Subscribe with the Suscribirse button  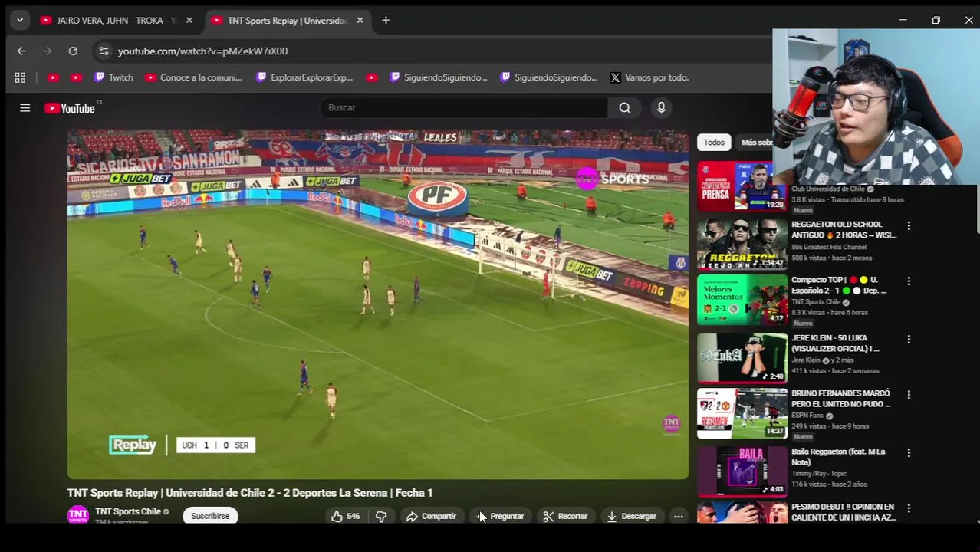tap(210, 516)
